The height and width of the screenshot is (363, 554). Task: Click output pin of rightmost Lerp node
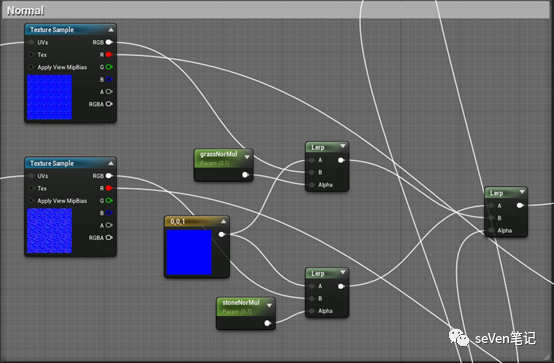pyautogui.click(x=520, y=205)
